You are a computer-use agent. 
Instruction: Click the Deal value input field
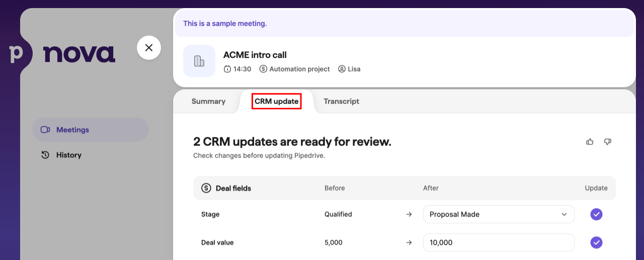[499, 242]
